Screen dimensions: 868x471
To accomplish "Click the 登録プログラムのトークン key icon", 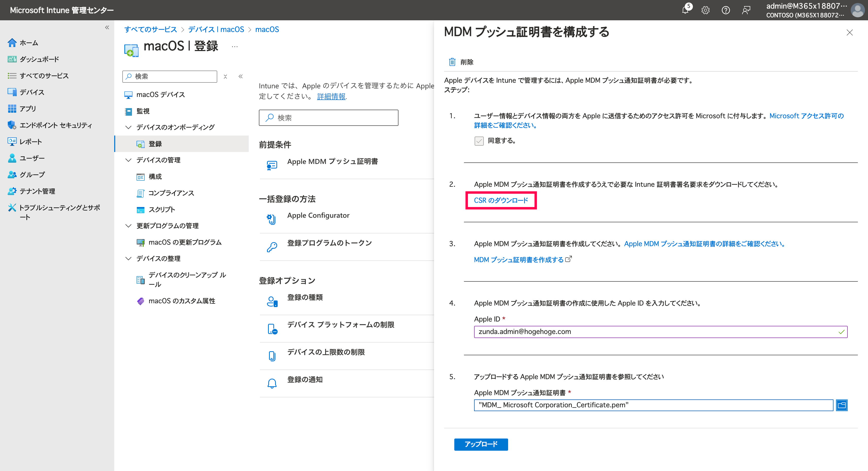I will pyautogui.click(x=272, y=247).
